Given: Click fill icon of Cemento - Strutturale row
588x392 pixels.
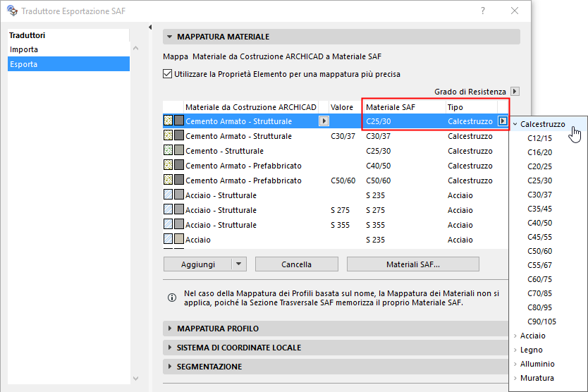Looking at the screenshot, I should [x=168, y=150].
